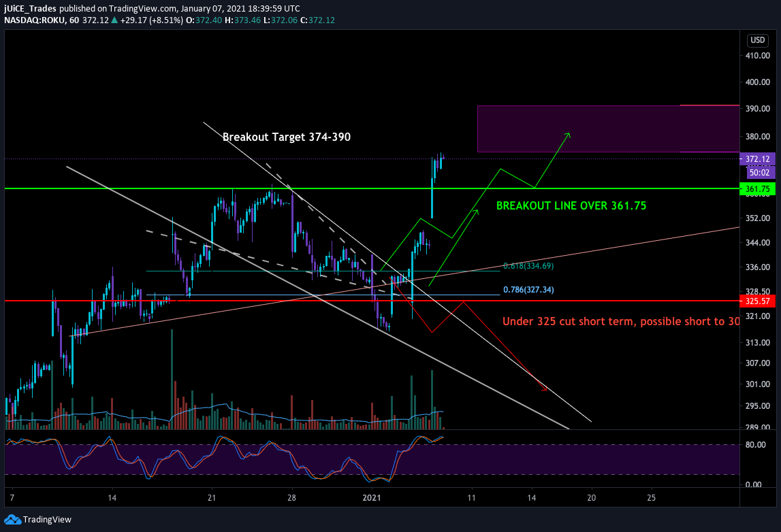Select the 372.12 current price label

pyautogui.click(x=758, y=159)
